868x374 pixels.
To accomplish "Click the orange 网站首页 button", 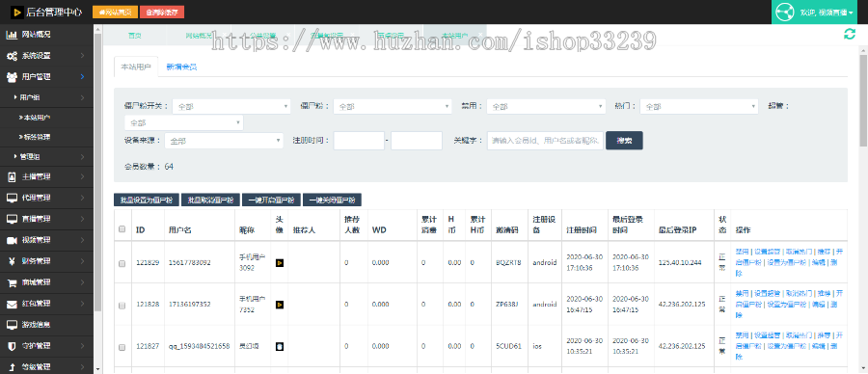I will (115, 13).
